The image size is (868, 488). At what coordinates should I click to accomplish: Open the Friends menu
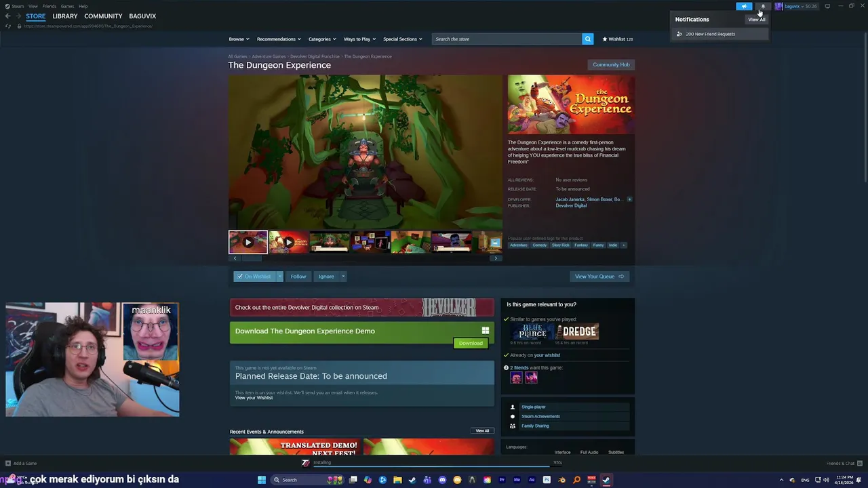50,6
